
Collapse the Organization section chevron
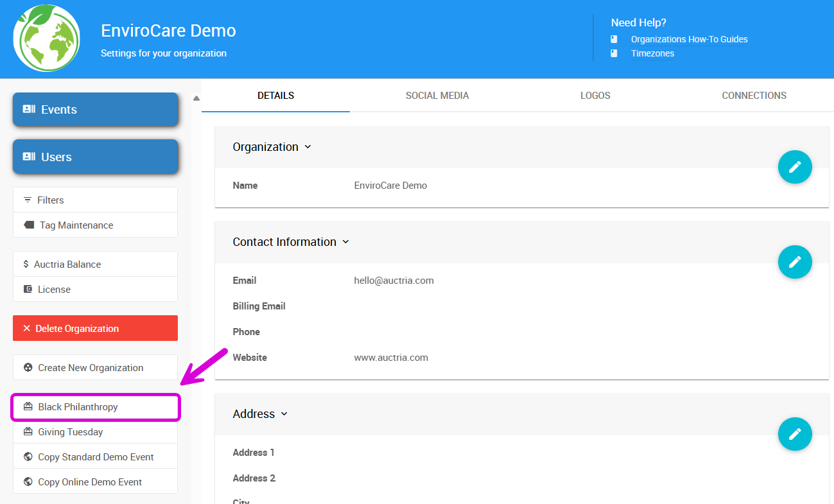[308, 147]
